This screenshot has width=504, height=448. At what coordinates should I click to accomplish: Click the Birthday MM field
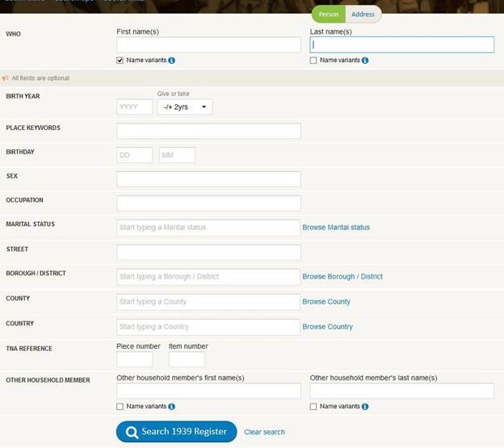[177, 155]
